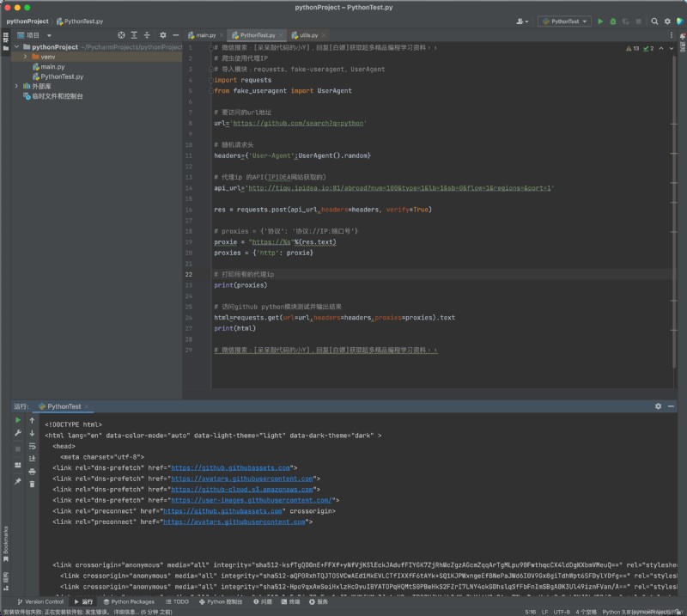
Task: Click the UTF-8 encoding in status bar
Action: click(562, 612)
